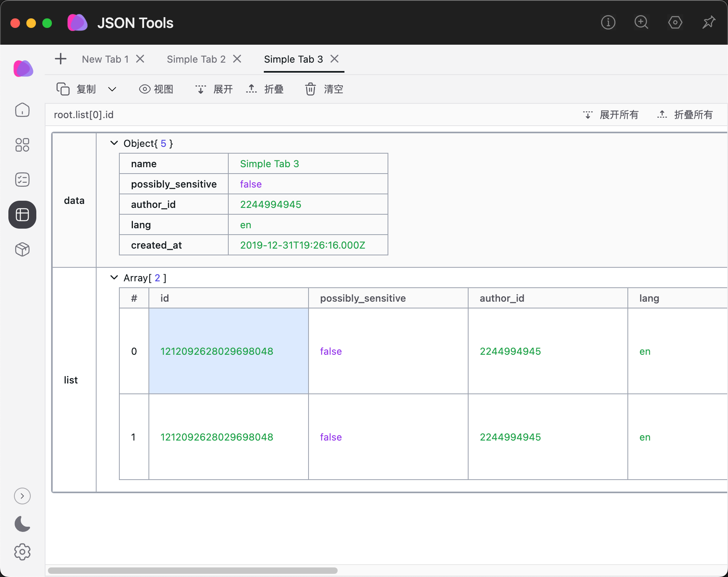This screenshot has width=728, height=577.
Task: Select id cell in list row 1
Action: click(x=229, y=437)
